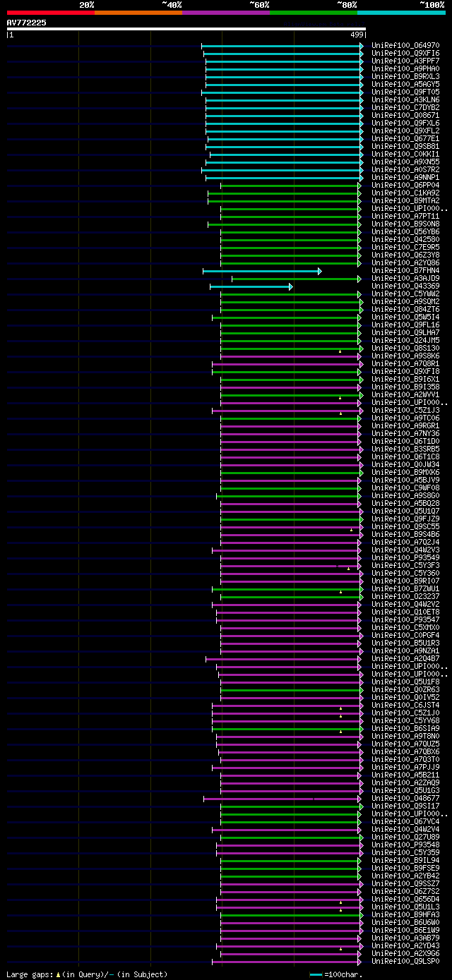
Task: Click the arrowhead ending UniRef100_A9NNP1 alignment
Action: pyautogui.click(x=362, y=178)
